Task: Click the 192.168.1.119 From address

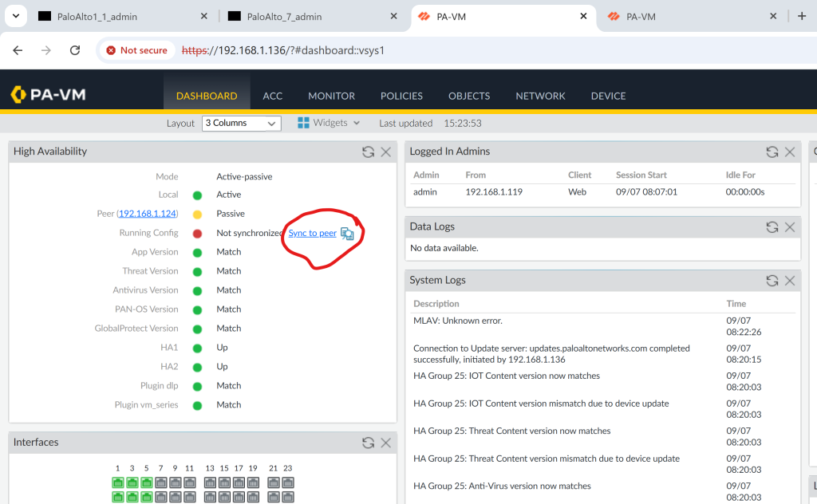Action: pyautogui.click(x=494, y=192)
